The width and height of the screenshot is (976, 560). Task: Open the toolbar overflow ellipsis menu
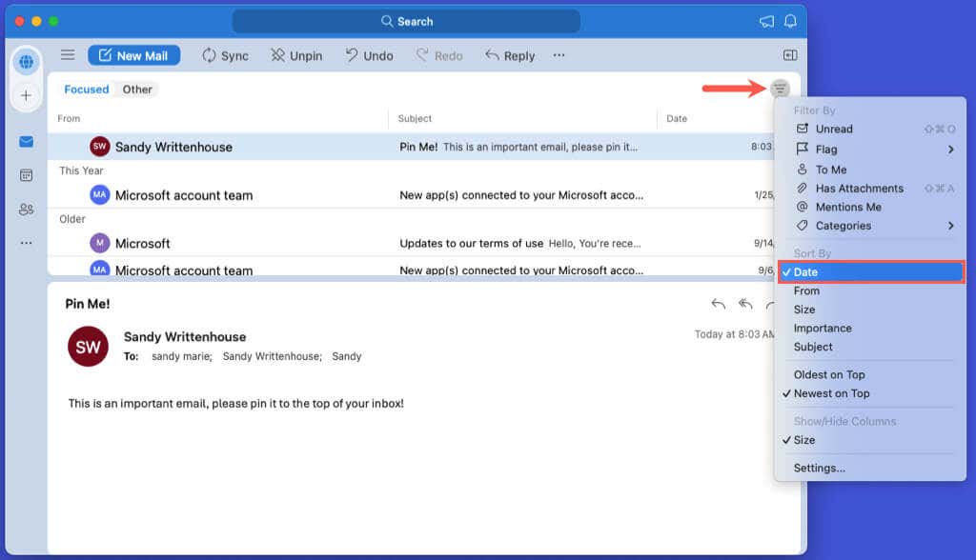coord(559,55)
